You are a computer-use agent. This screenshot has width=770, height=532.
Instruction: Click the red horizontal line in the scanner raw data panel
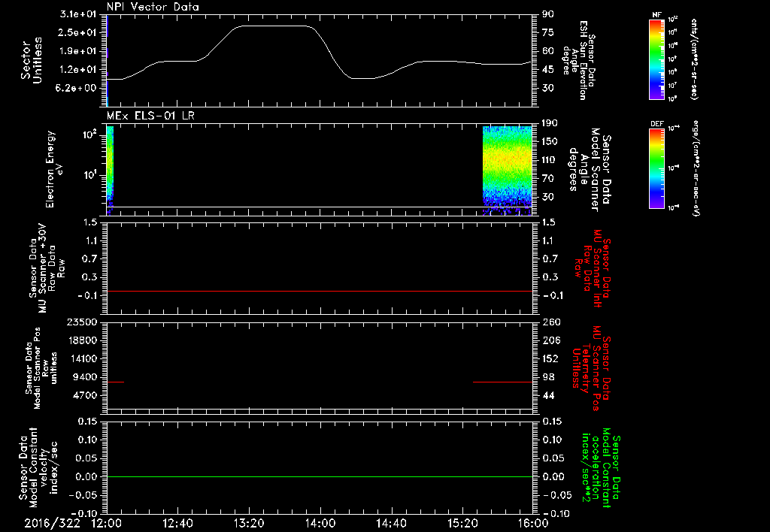coord(320,291)
